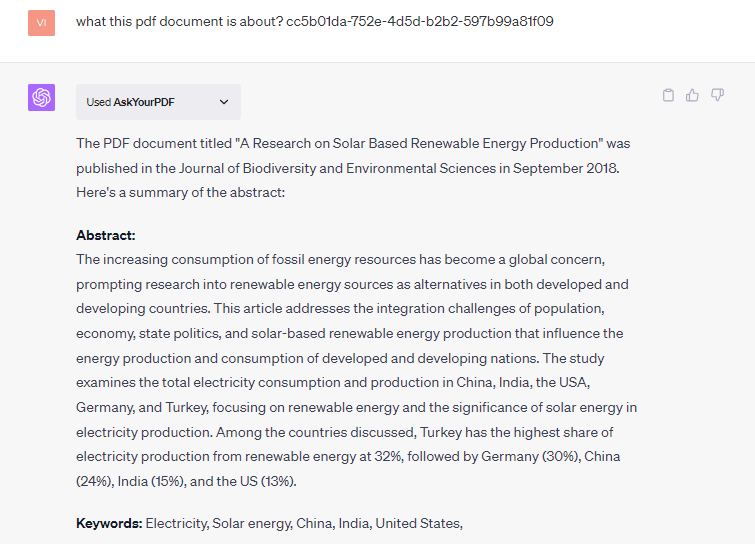The image size is (755, 544).
Task: Click the opening abstract line about fossil energy
Action: [x=341, y=260]
